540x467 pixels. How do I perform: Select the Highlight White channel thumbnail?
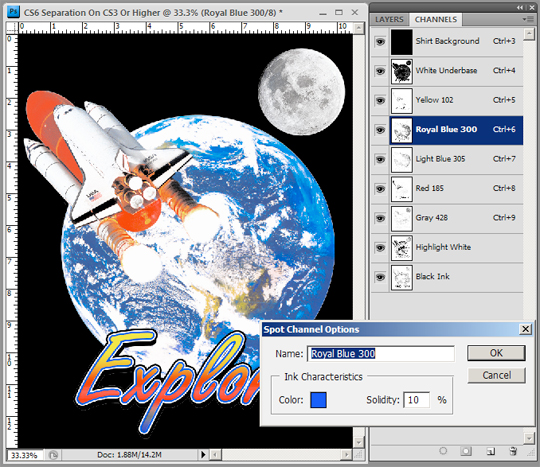(402, 248)
